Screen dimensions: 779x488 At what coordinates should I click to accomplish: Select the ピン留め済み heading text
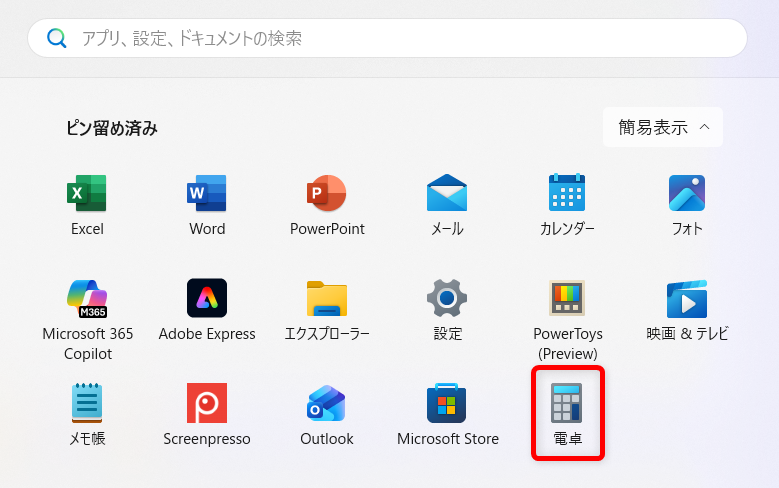point(112,128)
